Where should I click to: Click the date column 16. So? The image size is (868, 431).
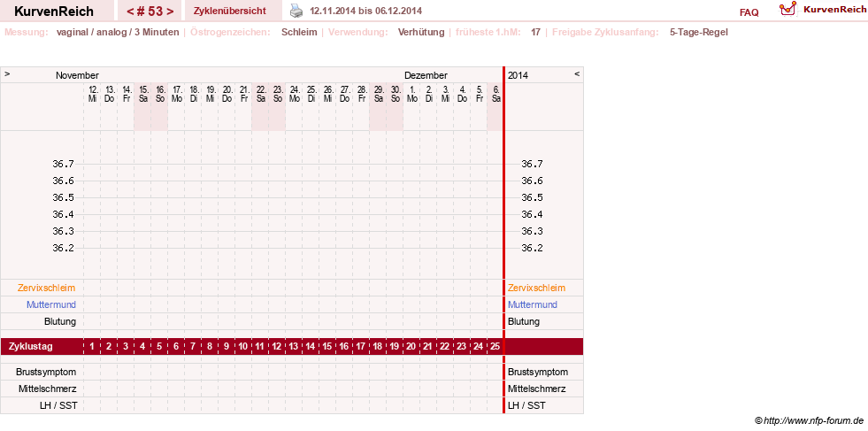pos(159,94)
